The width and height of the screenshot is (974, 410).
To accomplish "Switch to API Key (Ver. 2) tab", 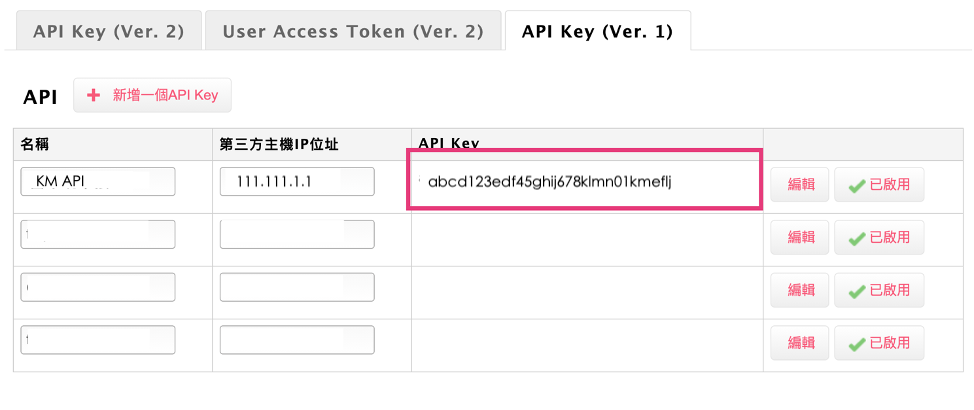I will (108, 31).
